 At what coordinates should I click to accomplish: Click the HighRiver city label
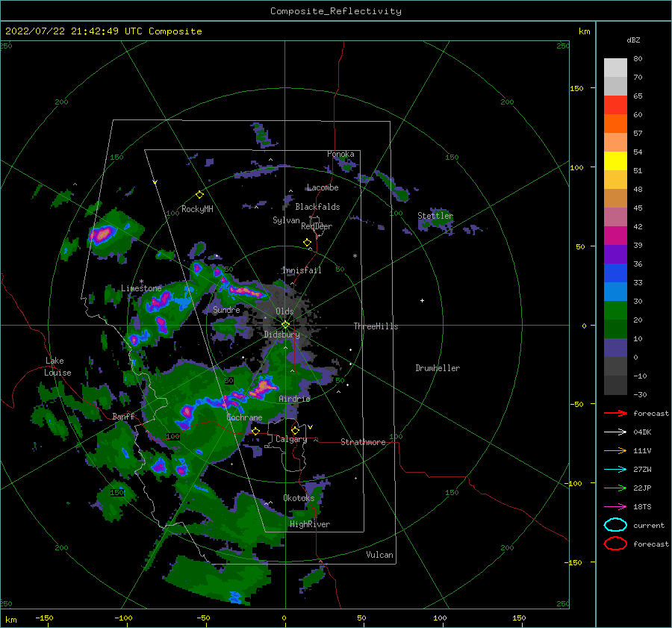click(x=310, y=525)
